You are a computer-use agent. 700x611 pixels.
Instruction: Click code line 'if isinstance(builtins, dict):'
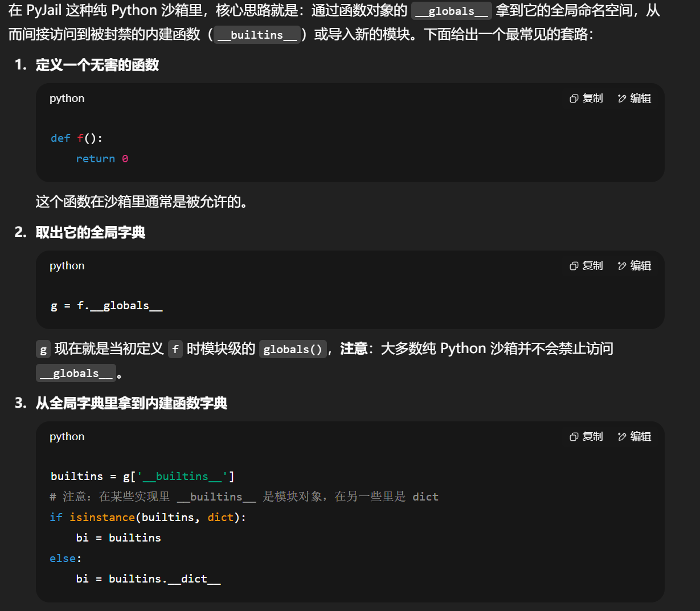148,518
